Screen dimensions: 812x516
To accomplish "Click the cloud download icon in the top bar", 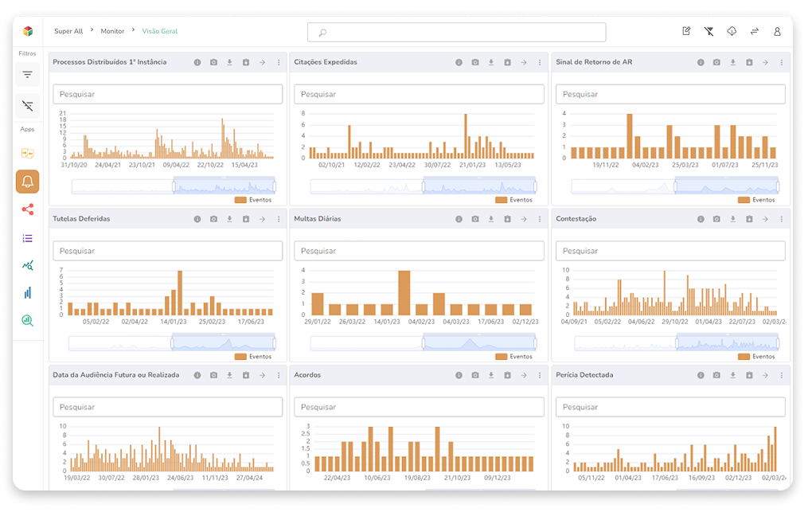I will coord(732,31).
